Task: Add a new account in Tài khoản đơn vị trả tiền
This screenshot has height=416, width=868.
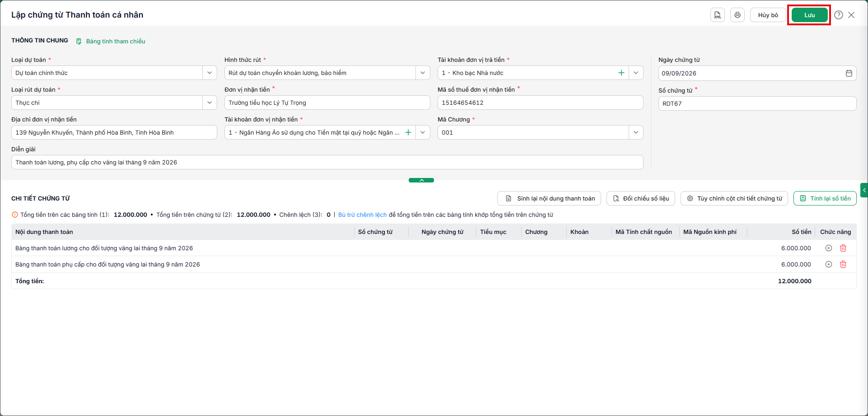Action: 621,73
